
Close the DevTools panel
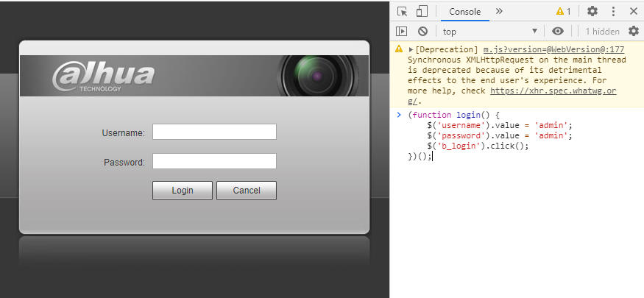[633, 12]
